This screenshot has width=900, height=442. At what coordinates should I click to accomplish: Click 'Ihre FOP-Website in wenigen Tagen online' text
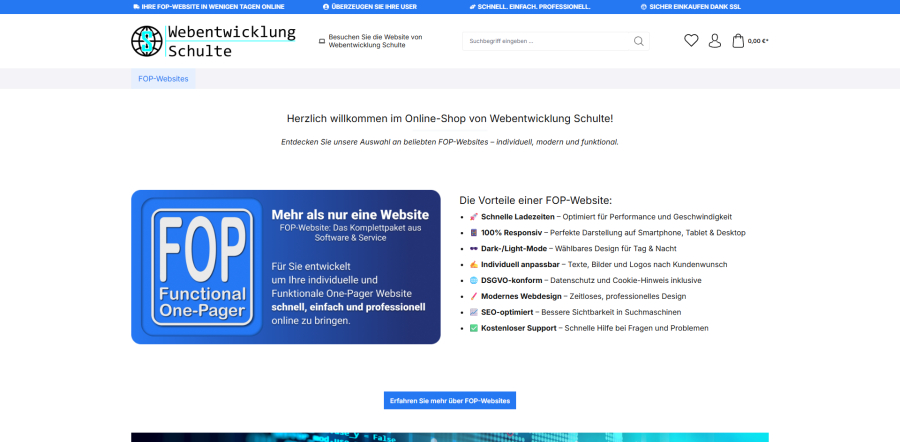(x=213, y=6)
